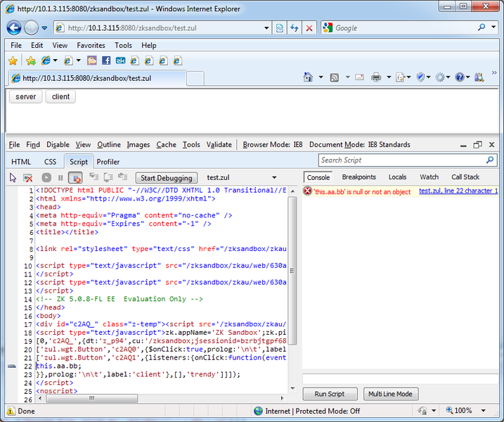Click the script source vertical scrollbar thumb
504x422 pixels.
pyautogui.click(x=292, y=271)
